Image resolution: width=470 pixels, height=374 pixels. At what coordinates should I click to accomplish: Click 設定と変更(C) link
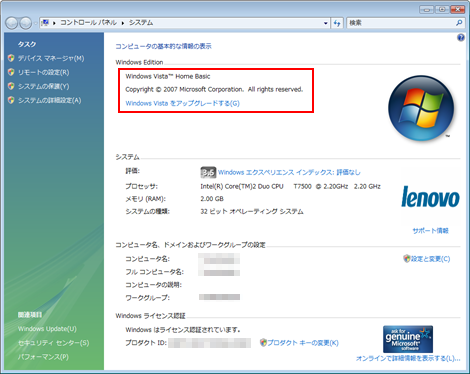(430, 259)
